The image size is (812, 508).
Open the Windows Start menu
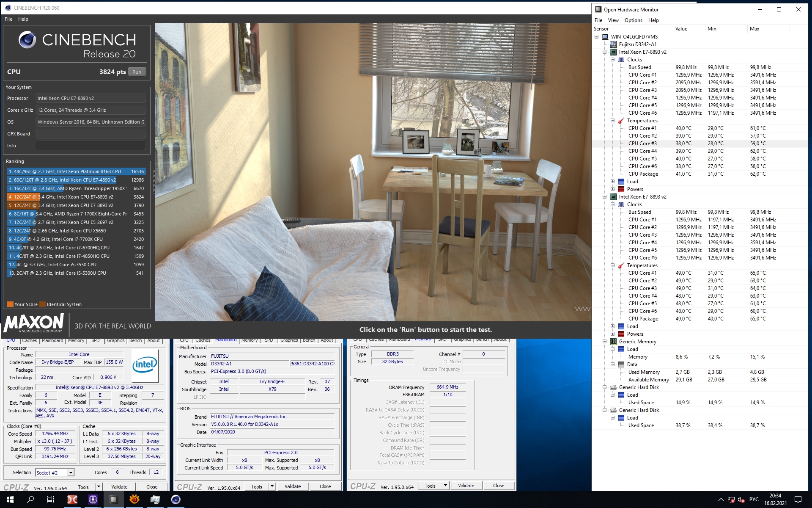10,500
